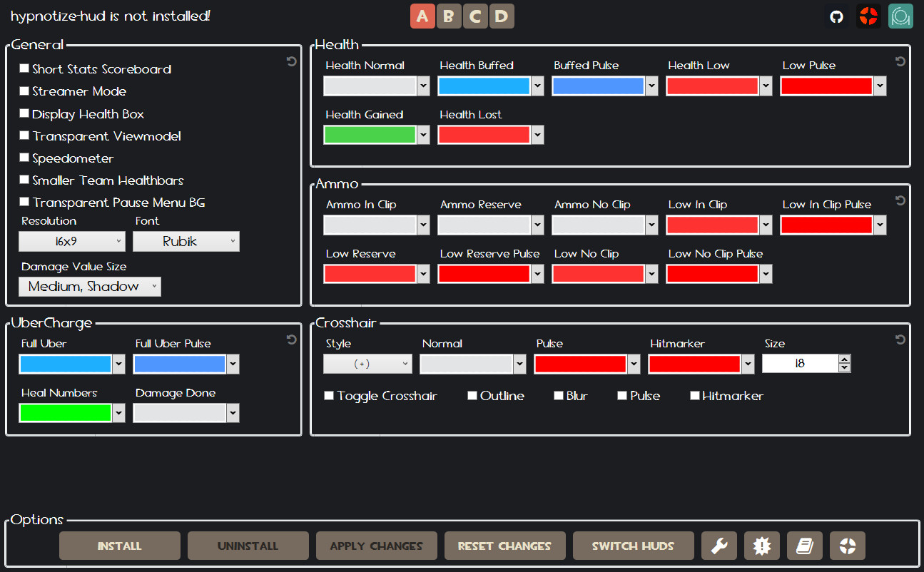
Task: Open the documentation book icon
Action: point(805,546)
